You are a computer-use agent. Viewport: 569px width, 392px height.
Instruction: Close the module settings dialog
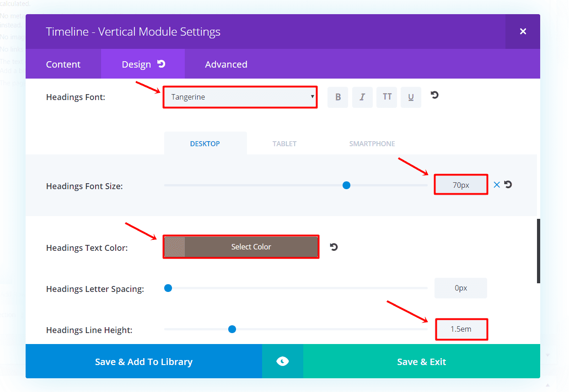point(523,32)
